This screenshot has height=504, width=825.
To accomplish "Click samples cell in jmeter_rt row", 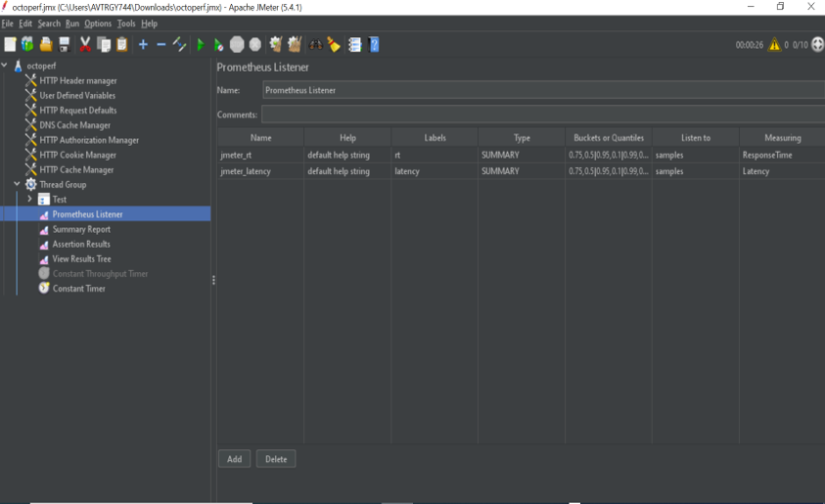I will point(696,155).
